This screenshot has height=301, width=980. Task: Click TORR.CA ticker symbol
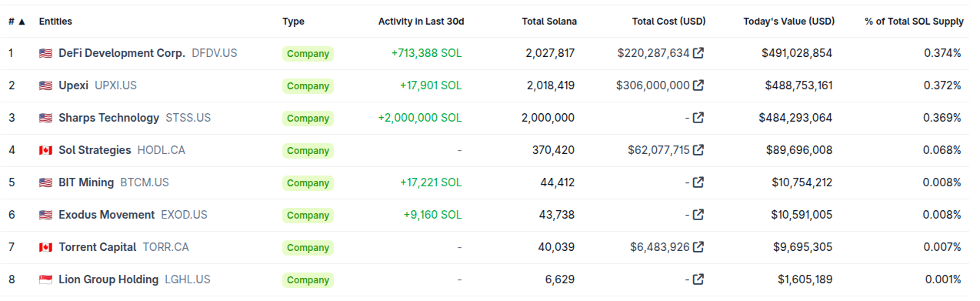pyautogui.click(x=165, y=247)
